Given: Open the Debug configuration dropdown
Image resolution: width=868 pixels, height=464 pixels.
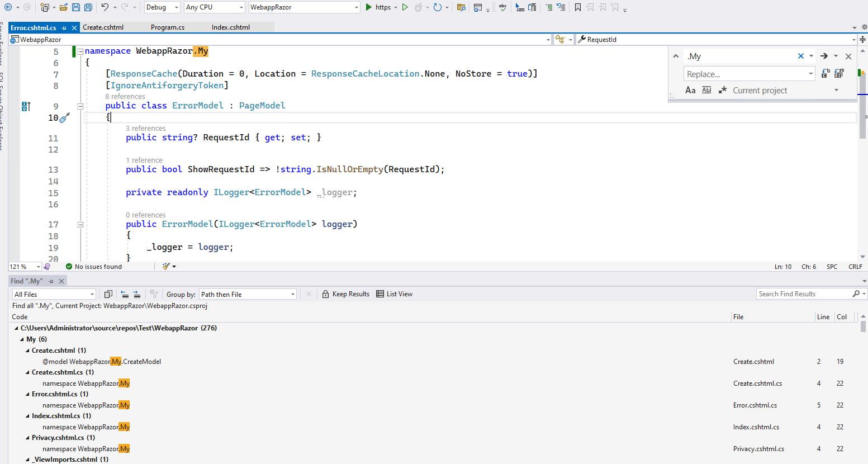Looking at the screenshot, I should click(x=162, y=7).
